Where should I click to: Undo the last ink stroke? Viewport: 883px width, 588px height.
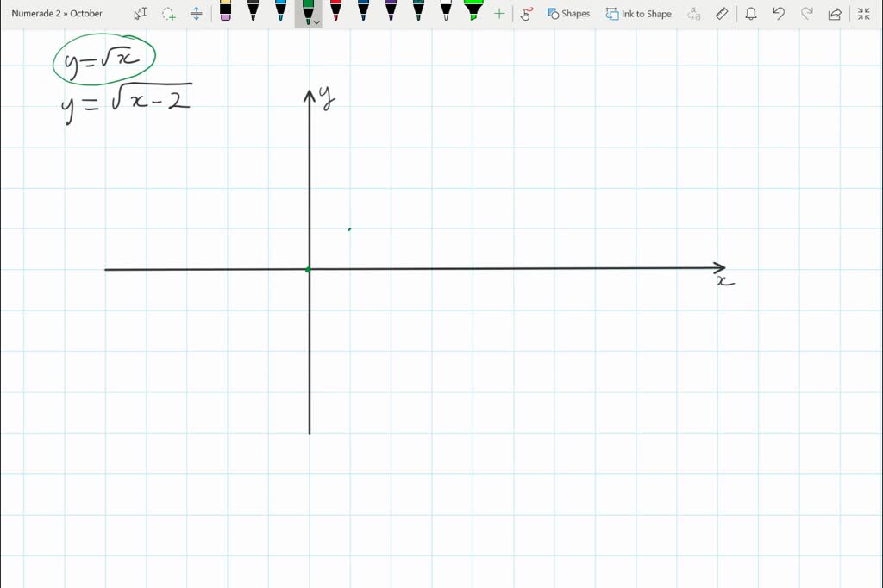tap(778, 13)
